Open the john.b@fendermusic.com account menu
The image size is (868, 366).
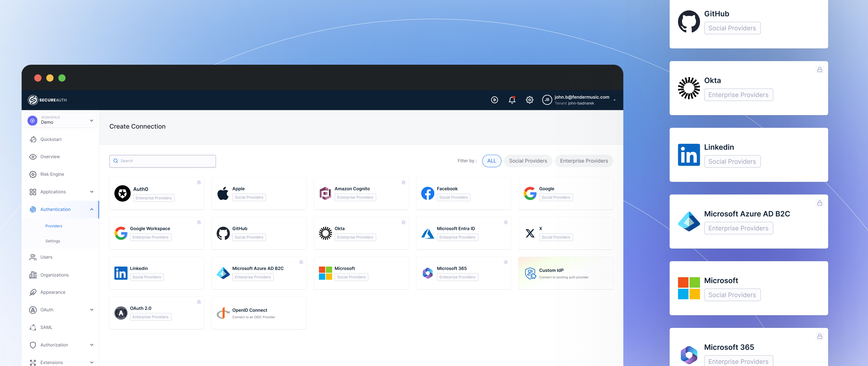(581, 100)
